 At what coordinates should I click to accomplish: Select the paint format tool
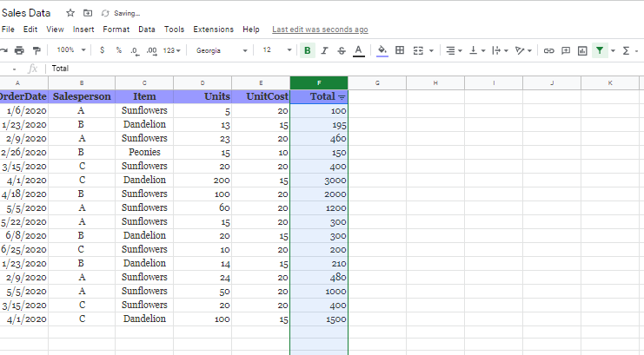coord(37,50)
